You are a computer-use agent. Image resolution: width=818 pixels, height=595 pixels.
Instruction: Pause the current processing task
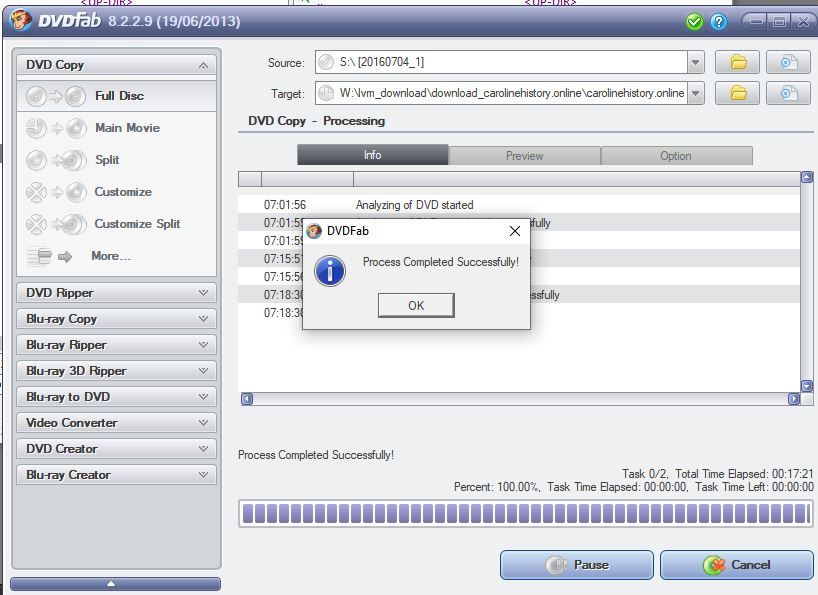click(576, 564)
